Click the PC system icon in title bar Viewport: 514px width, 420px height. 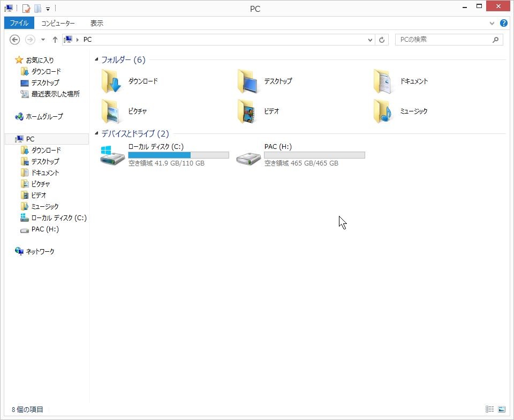[9, 8]
